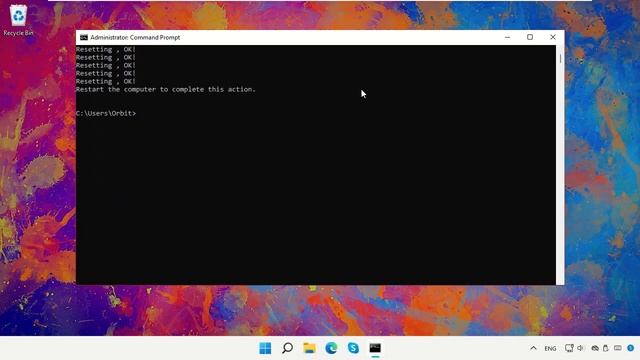The width and height of the screenshot is (640, 360).
Task: Open the touch keyboard tray icon
Action: tap(618, 348)
